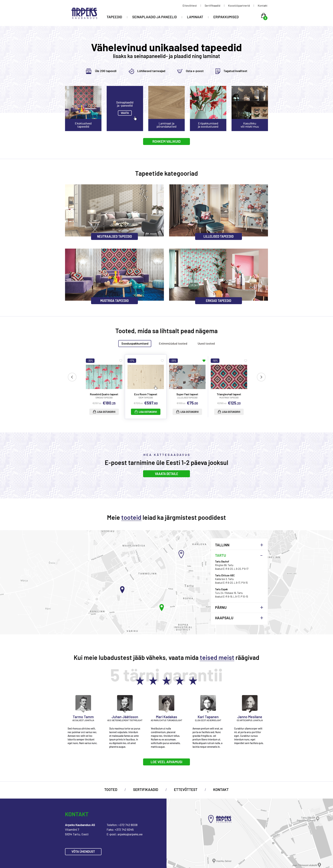Toggle heart on Triangles4all tapeet

[245, 361]
